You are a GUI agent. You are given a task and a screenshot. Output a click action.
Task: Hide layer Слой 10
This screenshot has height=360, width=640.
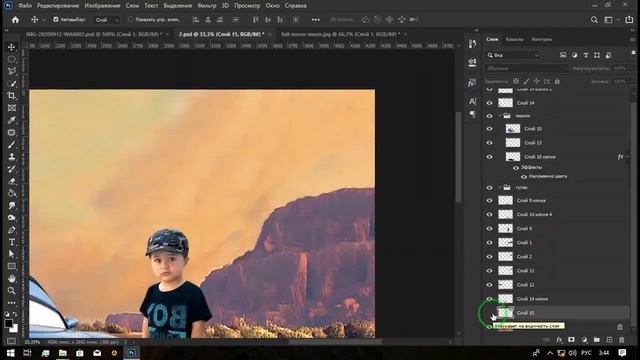tap(489, 129)
